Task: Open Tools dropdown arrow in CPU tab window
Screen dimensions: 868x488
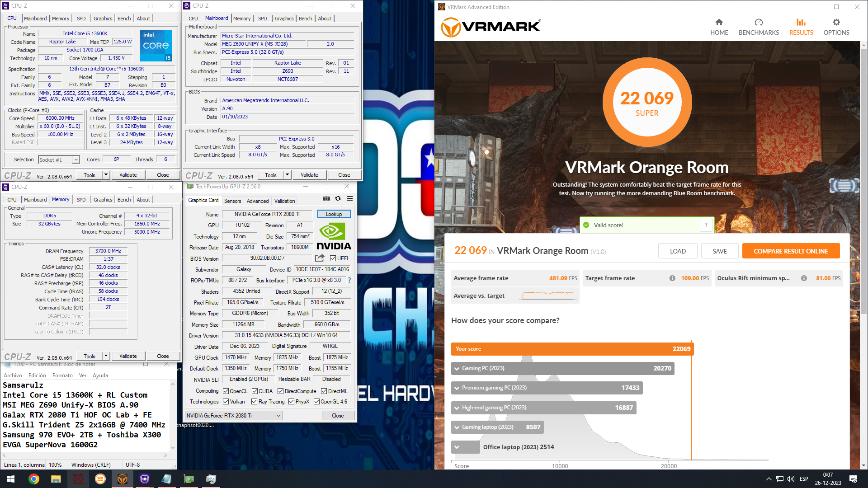Action: tap(106, 175)
